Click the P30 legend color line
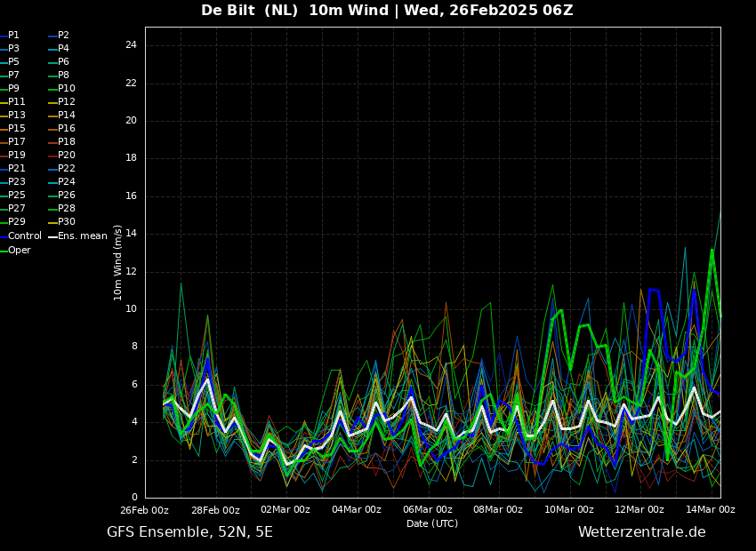The image size is (756, 551). 53,222
